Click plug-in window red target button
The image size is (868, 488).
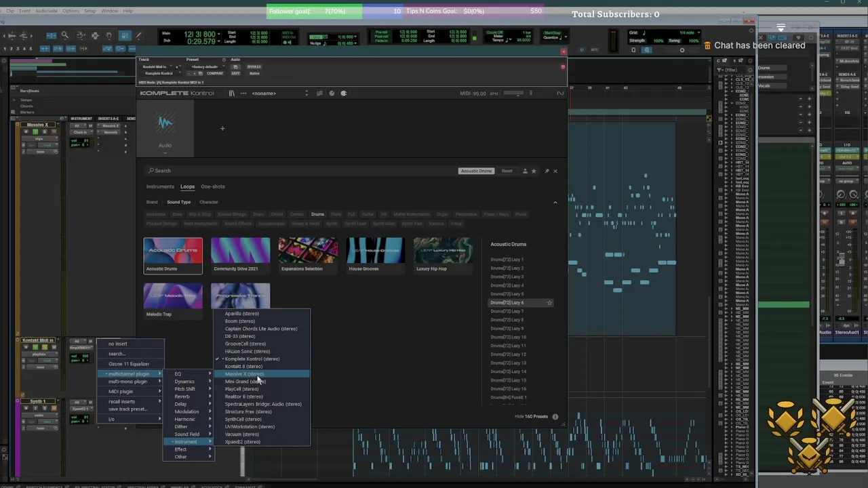pyautogui.click(x=563, y=67)
